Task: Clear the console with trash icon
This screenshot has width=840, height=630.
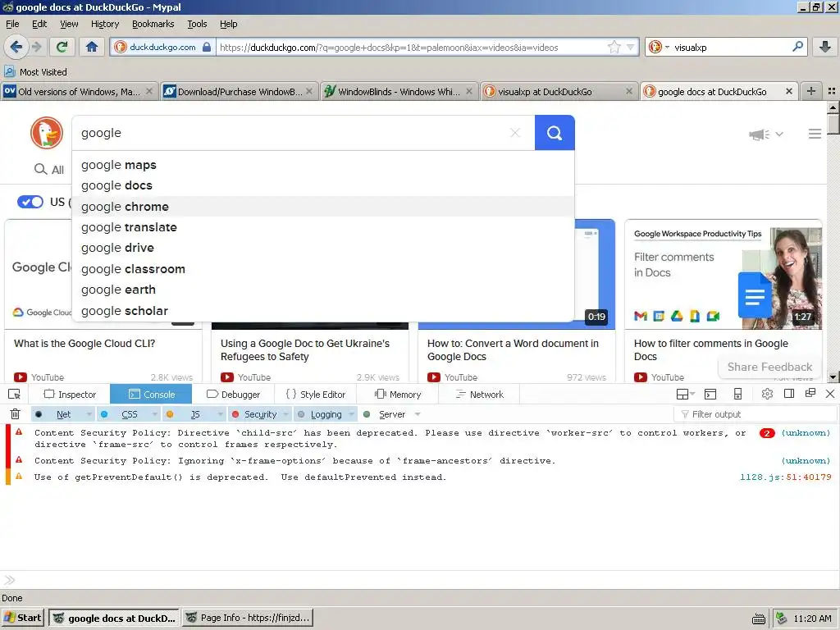Action: click(x=16, y=414)
